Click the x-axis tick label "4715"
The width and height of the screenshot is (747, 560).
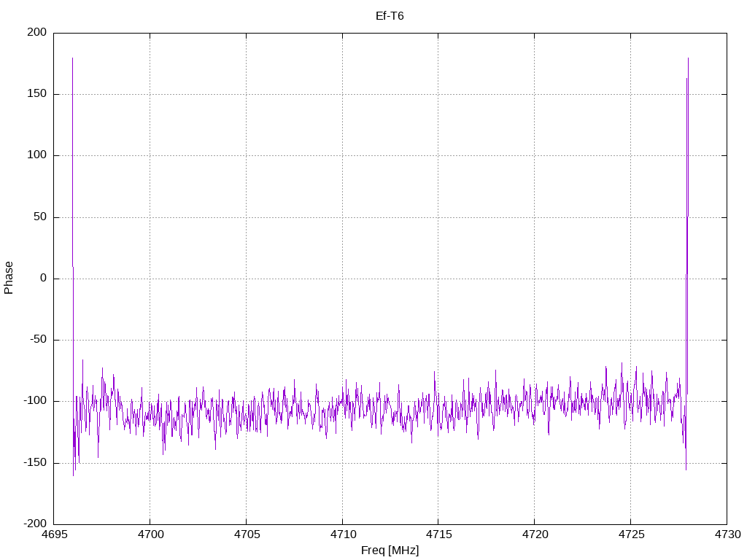438,534
